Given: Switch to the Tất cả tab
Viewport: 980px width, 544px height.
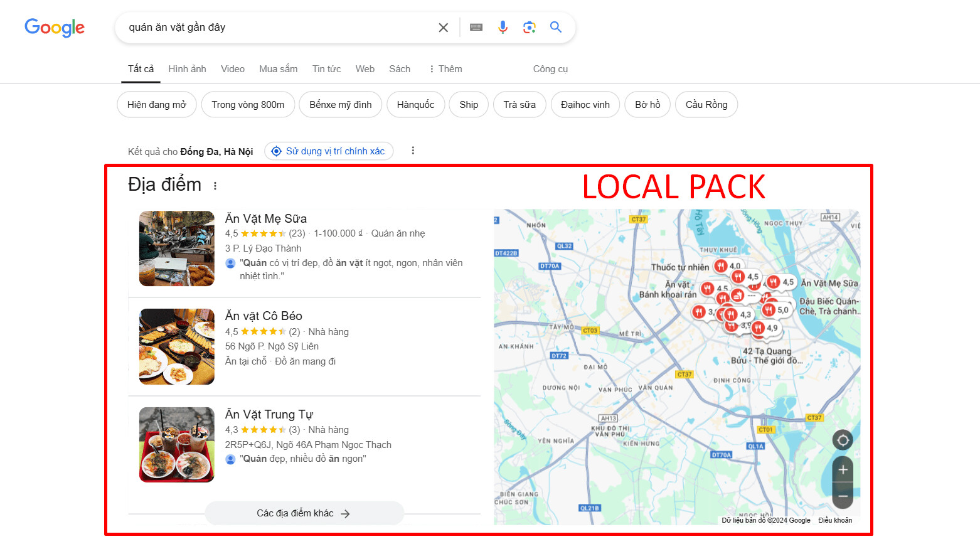Looking at the screenshot, I should [x=141, y=69].
